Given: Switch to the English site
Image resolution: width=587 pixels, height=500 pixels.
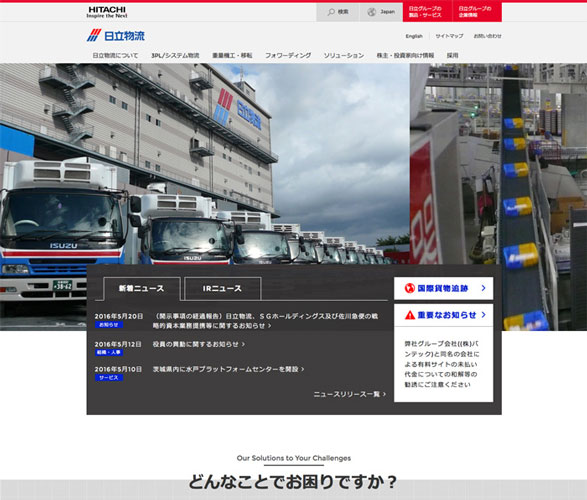Looking at the screenshot, I should (x=414, y=36).
